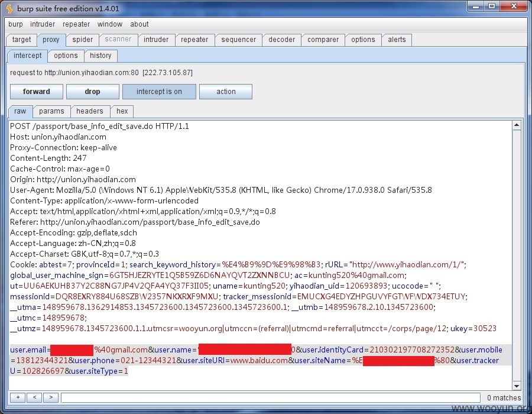Open the comparer tab

(x=323, y=40)
